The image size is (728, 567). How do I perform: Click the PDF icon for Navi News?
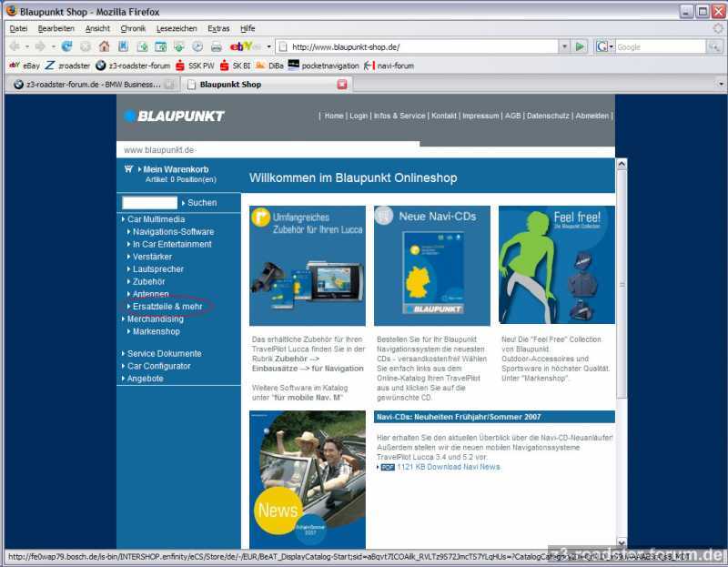pyautogui.click(x=388, y=467)
